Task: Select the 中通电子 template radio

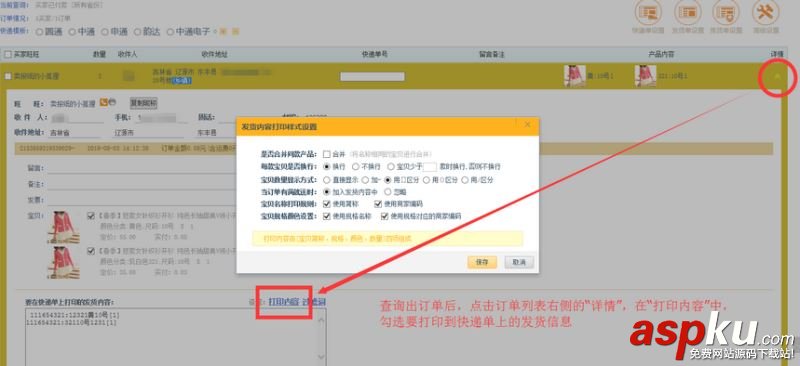Action: [x=170, y=32]
